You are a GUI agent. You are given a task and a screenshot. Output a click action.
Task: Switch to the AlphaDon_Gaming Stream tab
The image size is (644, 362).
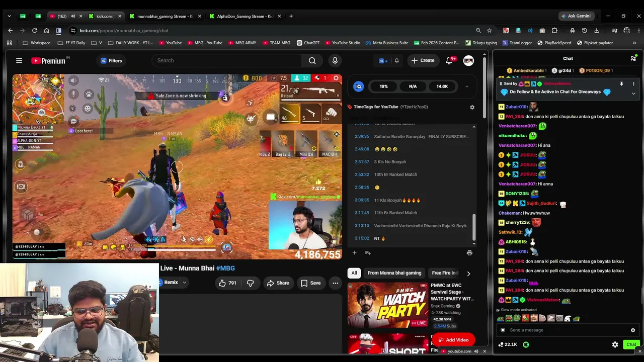tap(246, 16)
